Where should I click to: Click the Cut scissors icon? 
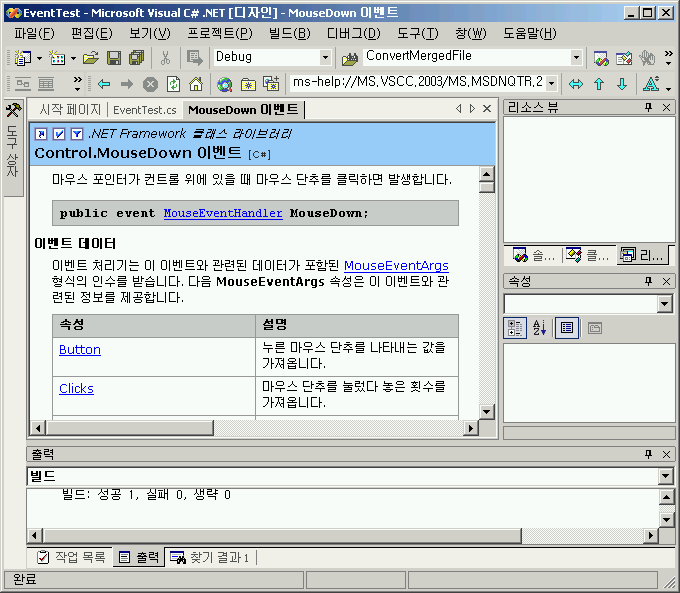165,58
